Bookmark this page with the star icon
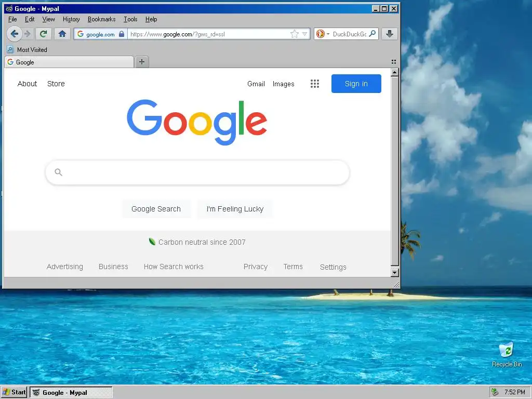This screenshot has width=532, height=399. click(x=294, y=34)
